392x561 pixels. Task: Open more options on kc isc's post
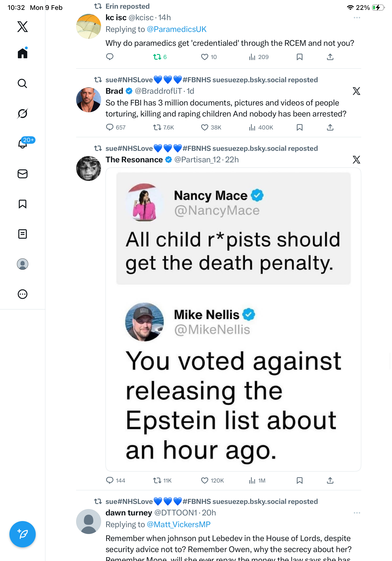357,18
